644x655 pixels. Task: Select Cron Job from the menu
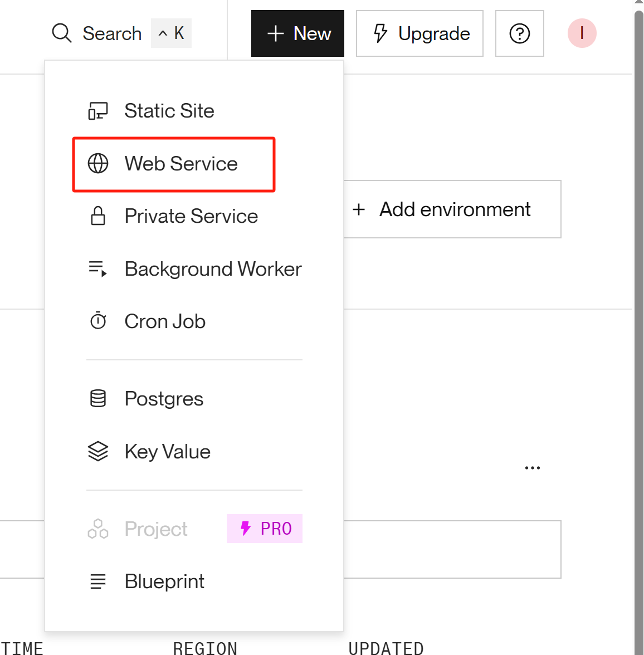pos(194,322)
